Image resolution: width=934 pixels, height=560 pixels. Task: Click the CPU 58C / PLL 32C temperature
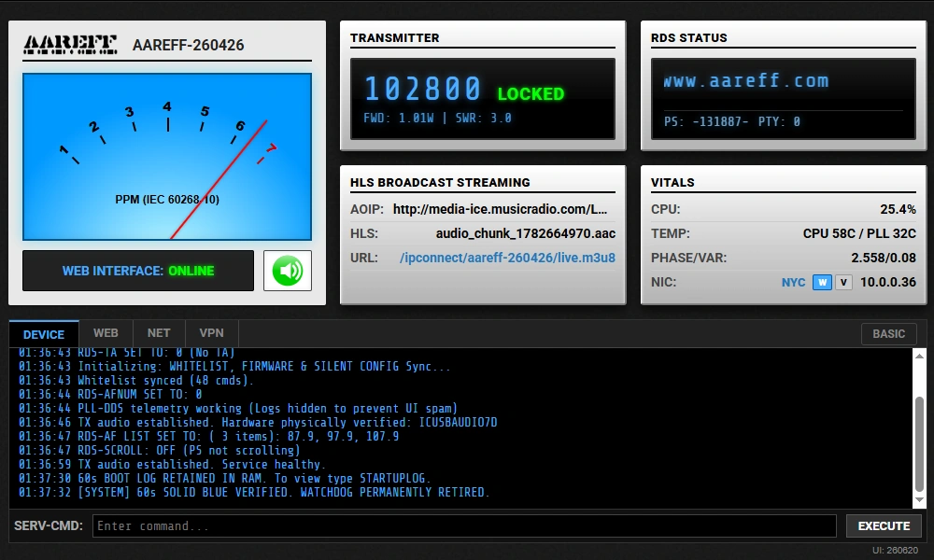[x=859, y=233]
